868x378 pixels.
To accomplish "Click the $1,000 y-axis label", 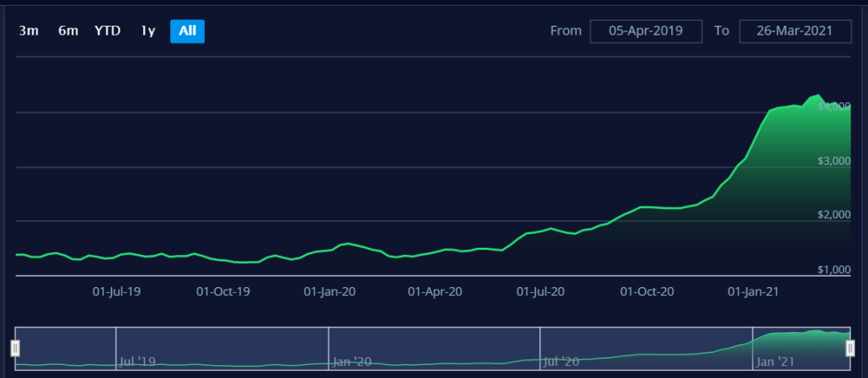I will (x=833, y=269).
